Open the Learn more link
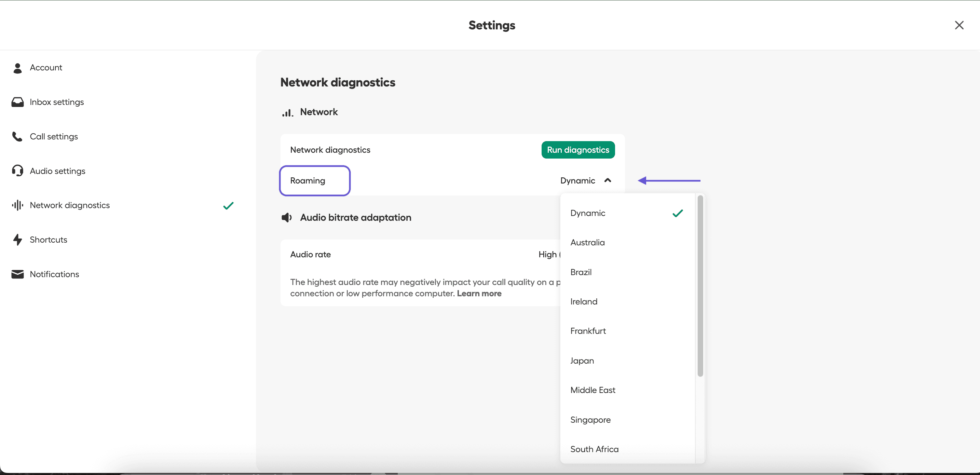The height and width of the screenshot is (475, 980). [x=479, y=294]
